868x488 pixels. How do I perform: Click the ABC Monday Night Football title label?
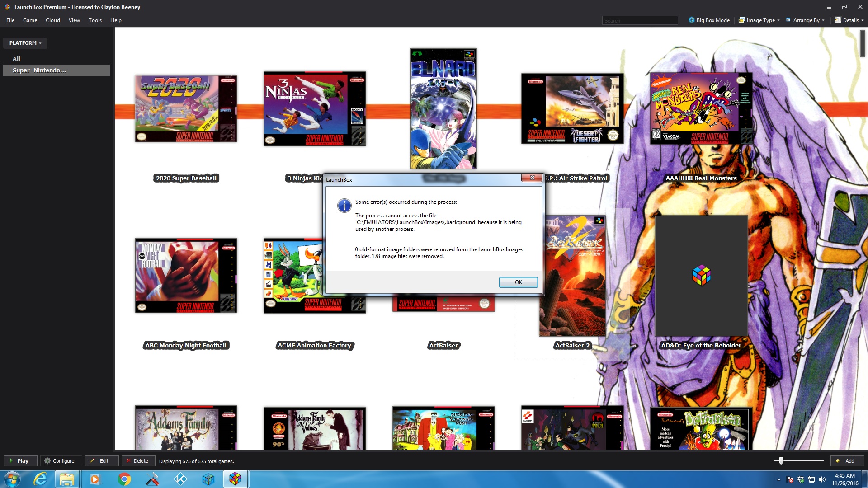click(x=186, y=345)
